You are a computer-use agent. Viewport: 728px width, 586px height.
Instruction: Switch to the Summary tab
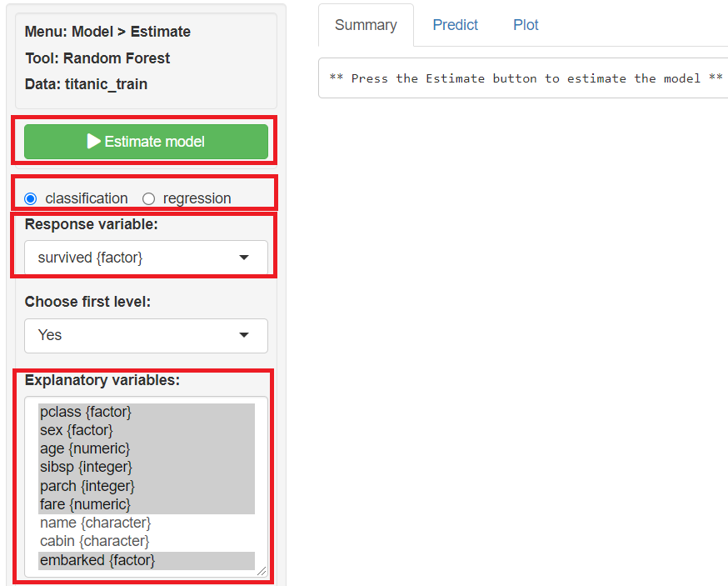[x=366, y=25]
